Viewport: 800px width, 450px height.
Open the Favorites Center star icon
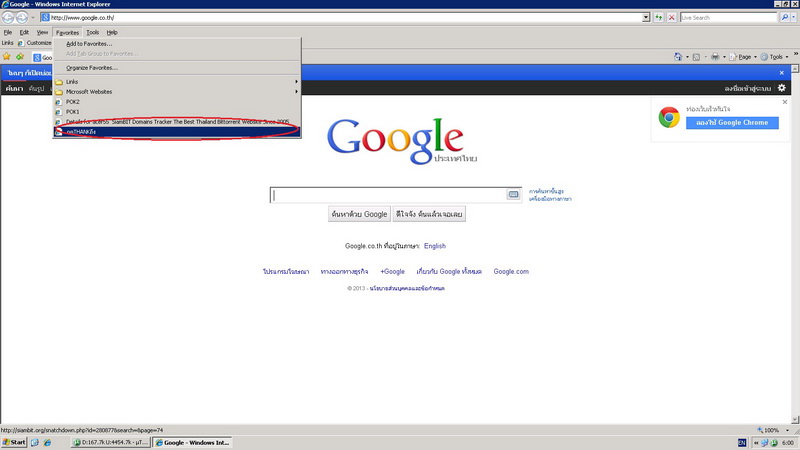(7, 57)
